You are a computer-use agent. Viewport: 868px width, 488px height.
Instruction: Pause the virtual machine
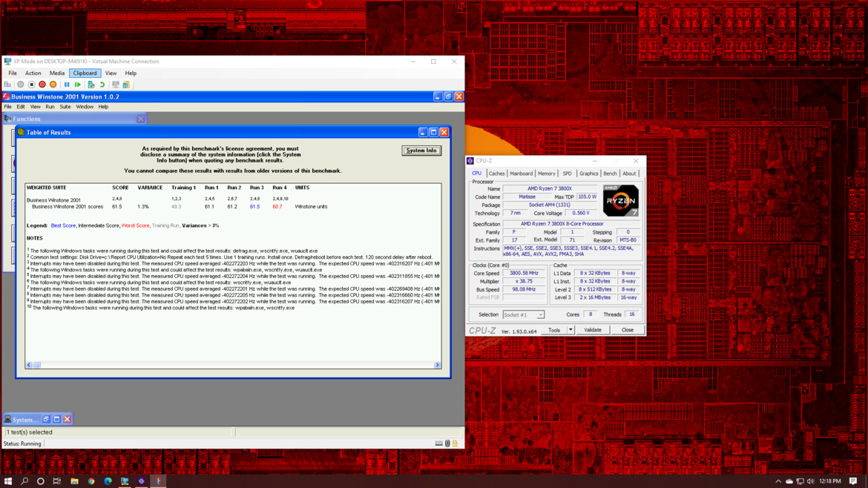pos(67,85)
